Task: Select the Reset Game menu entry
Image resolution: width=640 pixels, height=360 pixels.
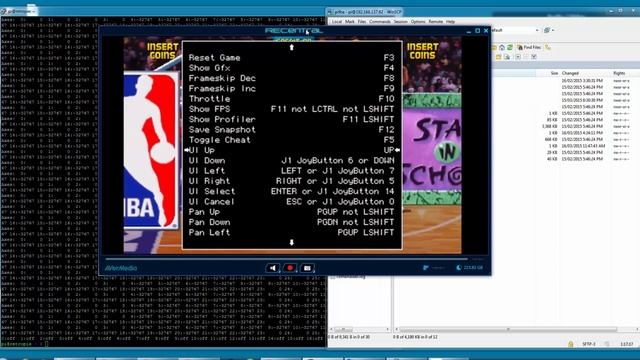Action: click(x=291, y=58)
